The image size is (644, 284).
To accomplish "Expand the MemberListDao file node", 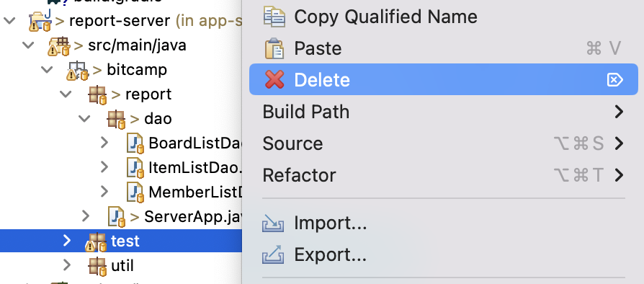I will click(x=104, y=192).
